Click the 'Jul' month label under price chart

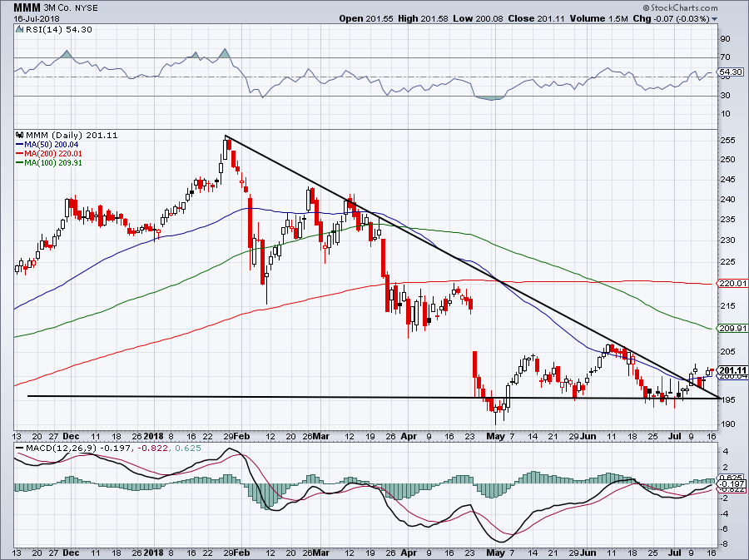674,436
